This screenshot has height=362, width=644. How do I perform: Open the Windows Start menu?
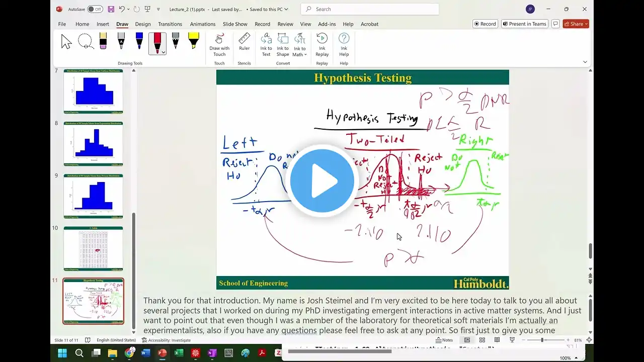pos(62,353)
